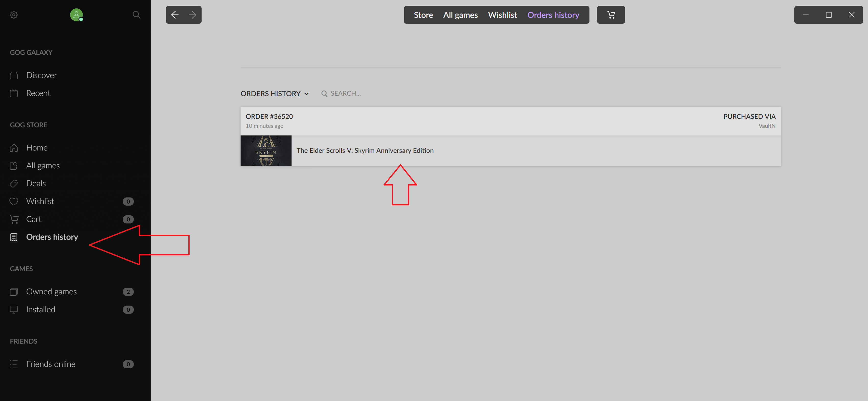Open Owned games in the sidebar
This screenshot has width=868, height=401.
tap(51, 291)
